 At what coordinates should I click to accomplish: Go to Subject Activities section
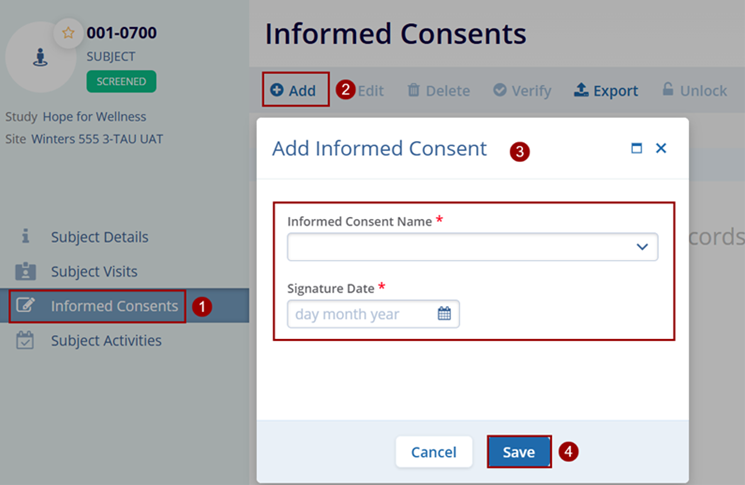coord(106,340)
